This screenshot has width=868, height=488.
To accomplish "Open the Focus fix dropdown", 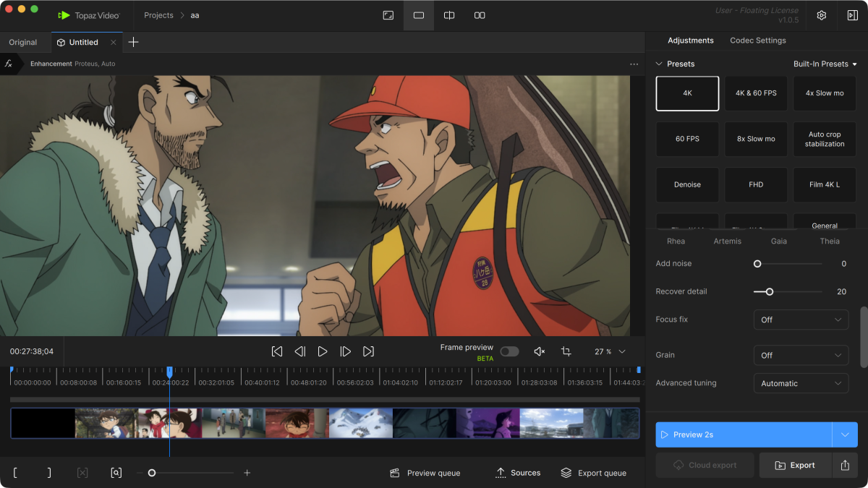I will [800, 320].
